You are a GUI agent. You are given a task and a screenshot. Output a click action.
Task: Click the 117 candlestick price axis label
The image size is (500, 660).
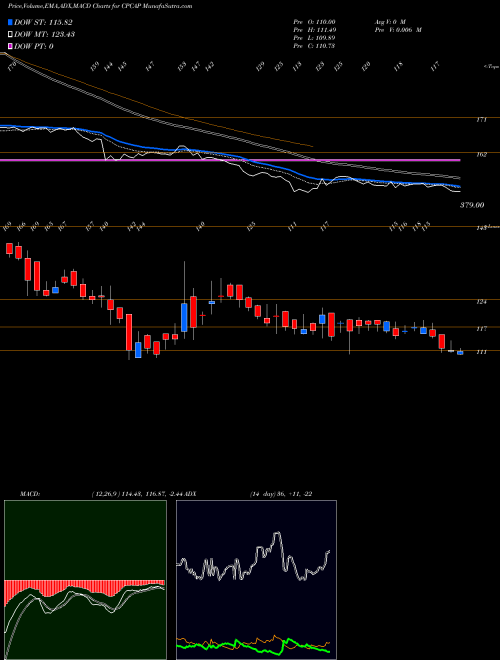(481, 329)
